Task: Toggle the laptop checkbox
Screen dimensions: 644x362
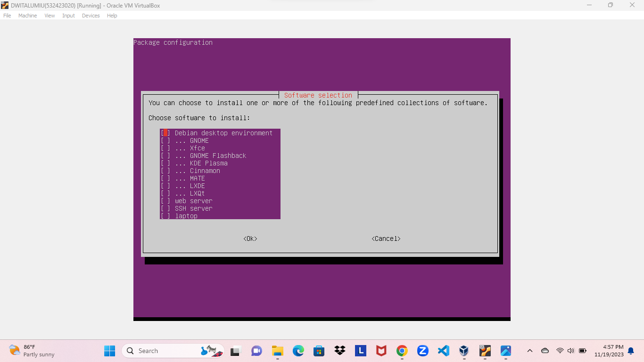Action: click(165, 216)
